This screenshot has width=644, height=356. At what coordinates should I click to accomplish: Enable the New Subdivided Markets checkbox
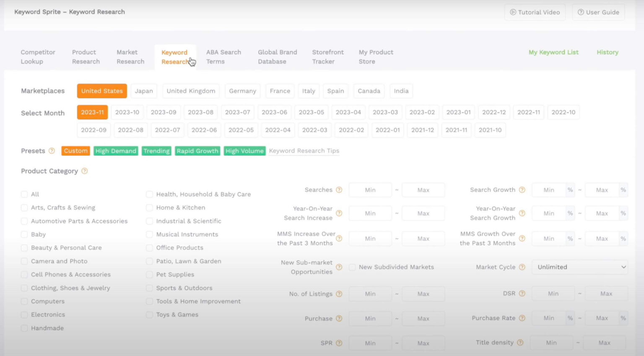(x=352, y=267)
